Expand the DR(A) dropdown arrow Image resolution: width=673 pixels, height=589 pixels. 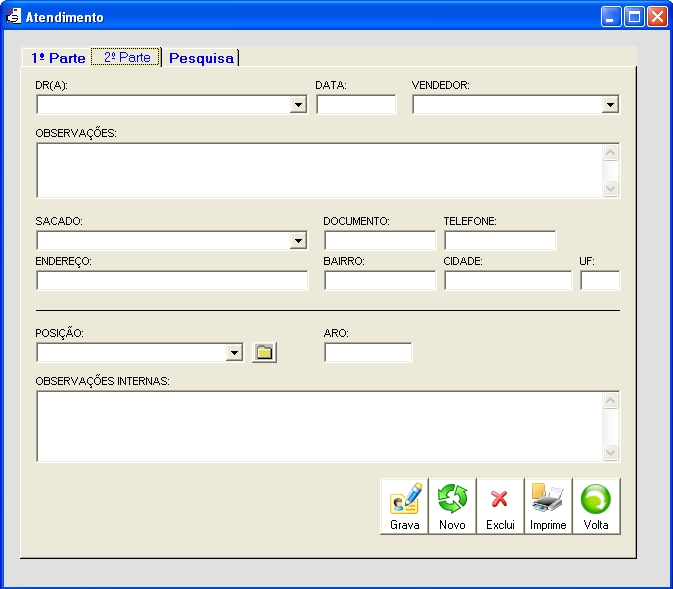tap(298, 105)
